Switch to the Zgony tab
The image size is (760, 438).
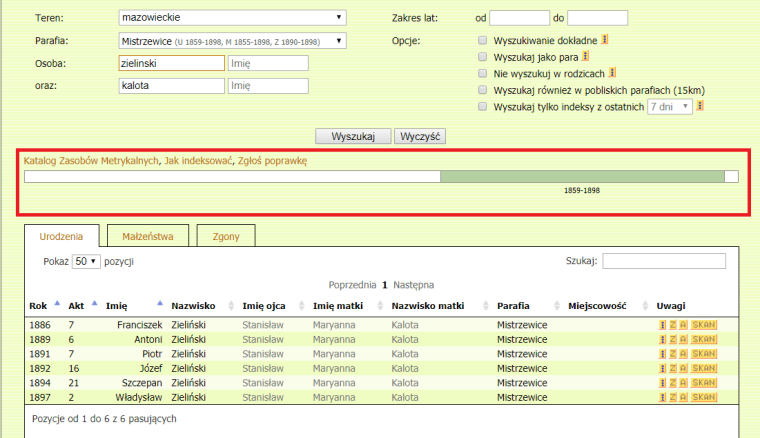226,236
